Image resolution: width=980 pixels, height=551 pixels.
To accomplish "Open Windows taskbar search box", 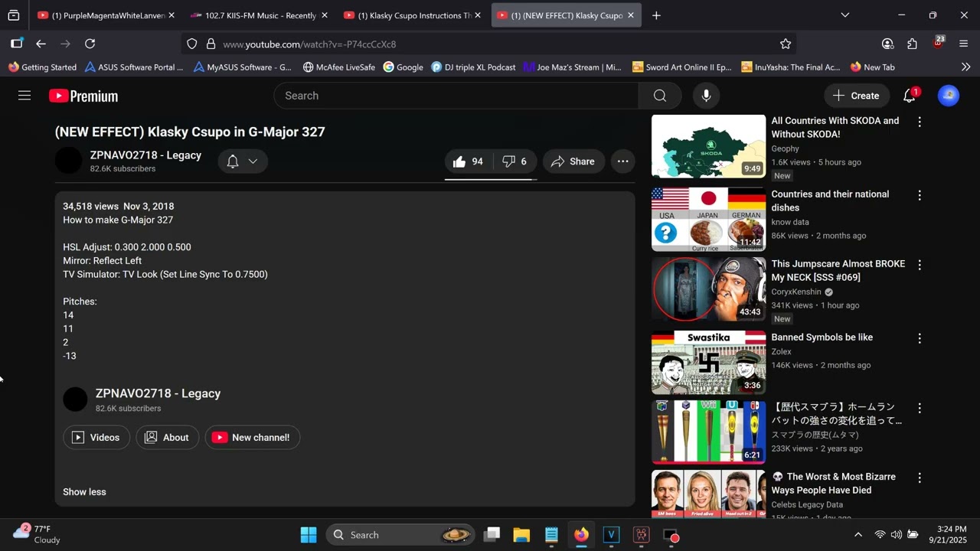I will pyautogui.click(x=400, y=535).
